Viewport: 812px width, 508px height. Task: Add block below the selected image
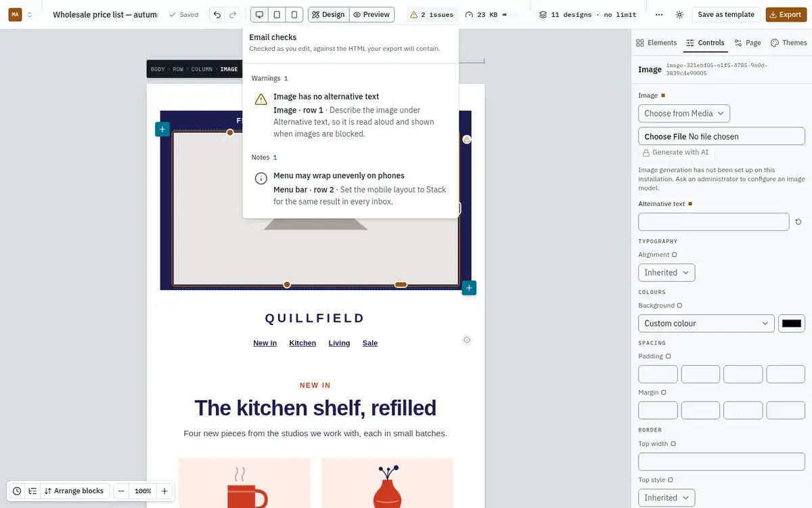click(469, 288)
